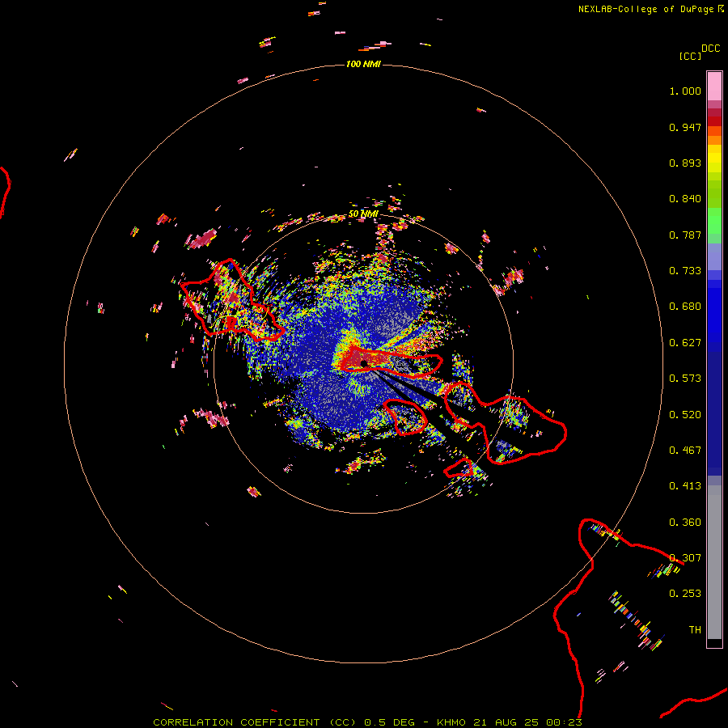
Task: Select the 0.627 scale value
Action: 685,343
